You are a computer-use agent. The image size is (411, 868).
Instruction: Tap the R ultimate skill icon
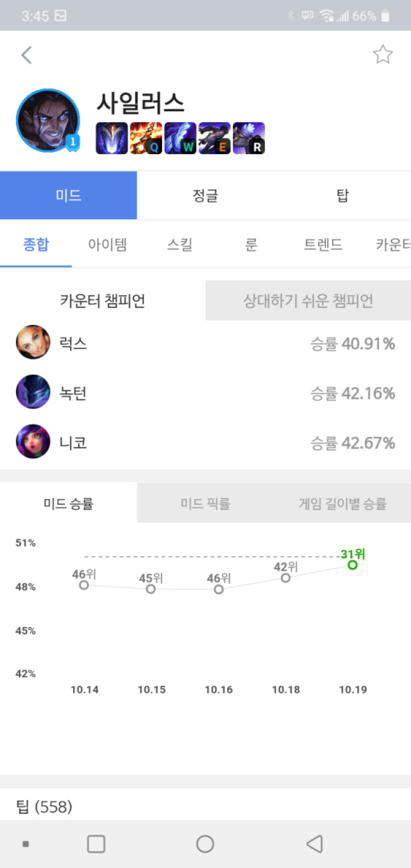pyautogui.click(x=249, y=138)
